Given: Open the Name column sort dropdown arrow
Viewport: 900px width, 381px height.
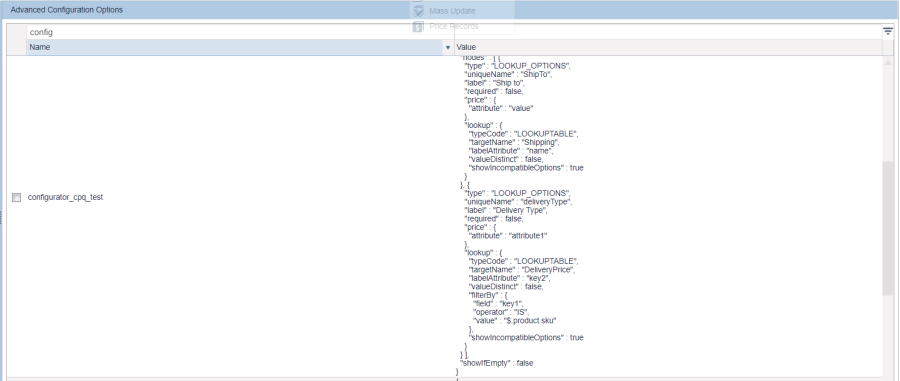Looking at the screenshot, I should (448, 48).
